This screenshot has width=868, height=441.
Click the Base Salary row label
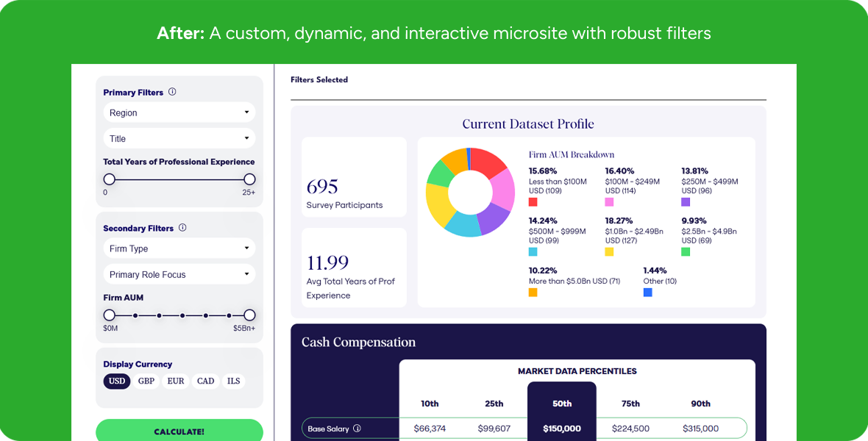tap(329, 429)
